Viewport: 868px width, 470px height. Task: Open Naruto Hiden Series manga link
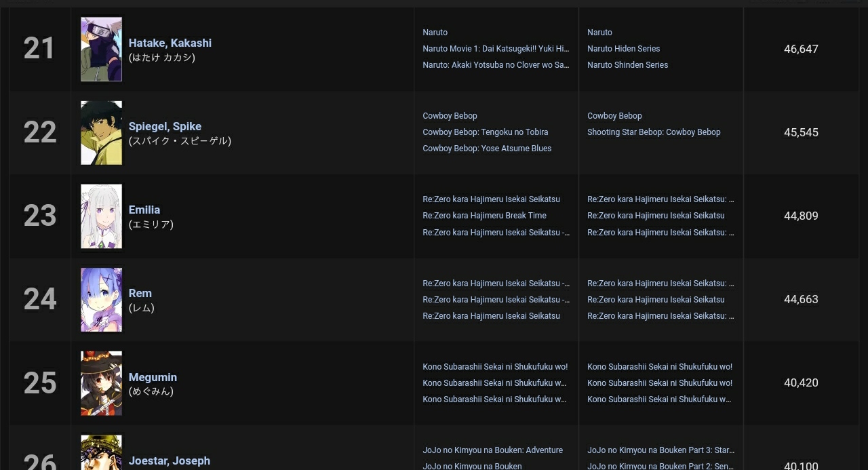tap(623, 49)
